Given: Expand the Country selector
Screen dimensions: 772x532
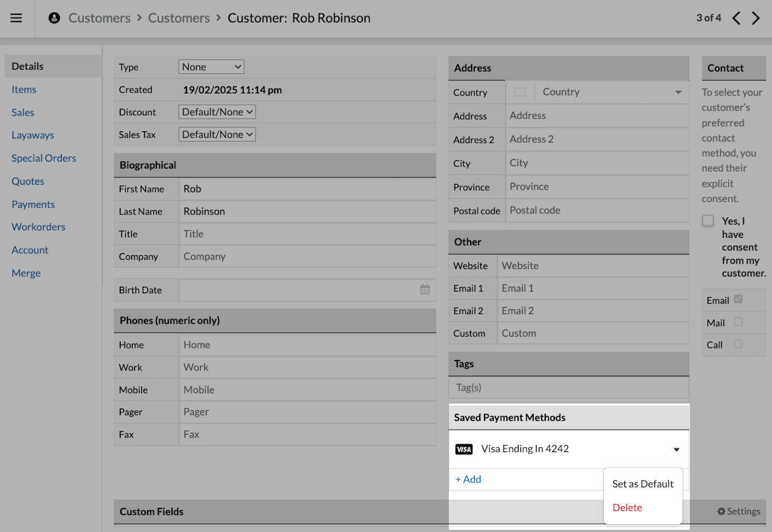Looking at the screenshot, I should pos(678,92).
